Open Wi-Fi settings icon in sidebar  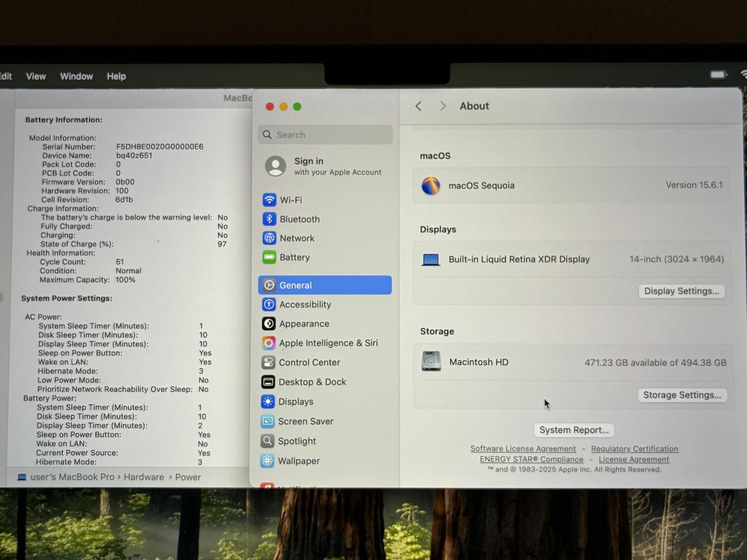[x=269, y=200]
